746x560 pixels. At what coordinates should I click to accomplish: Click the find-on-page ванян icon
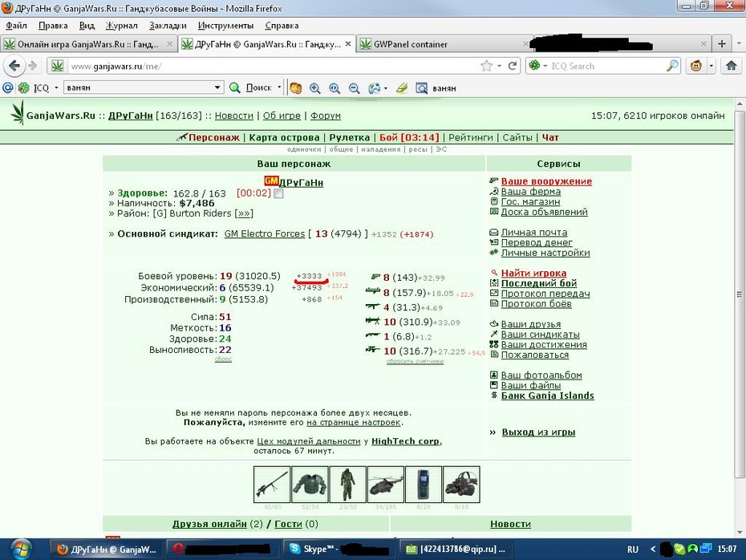tap(421, 88)
